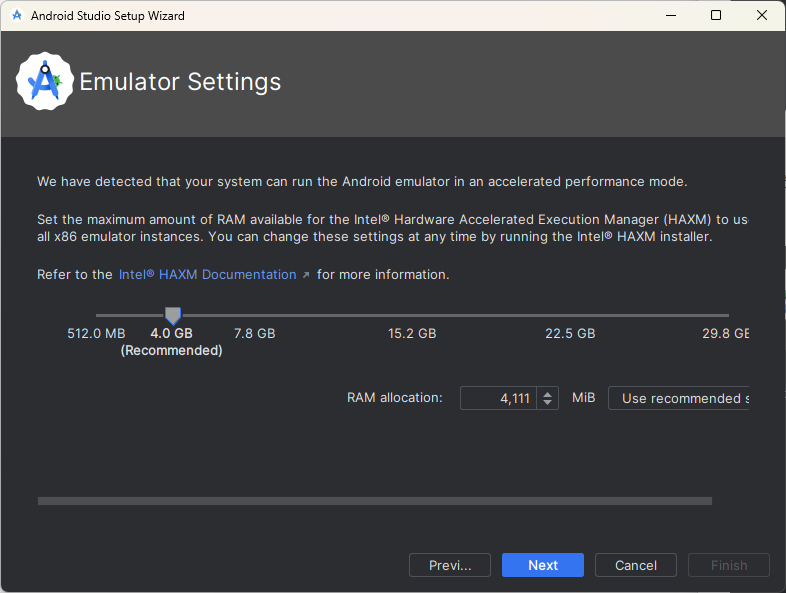This screenshot has width=786, height=593.
Task: Close the Setup Wizard window
Action: (761, 16)
